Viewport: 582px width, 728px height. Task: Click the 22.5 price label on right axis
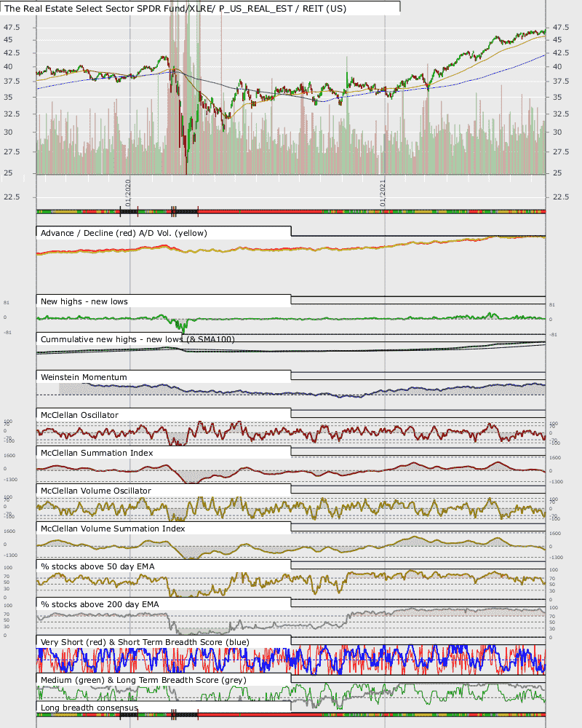561,197
